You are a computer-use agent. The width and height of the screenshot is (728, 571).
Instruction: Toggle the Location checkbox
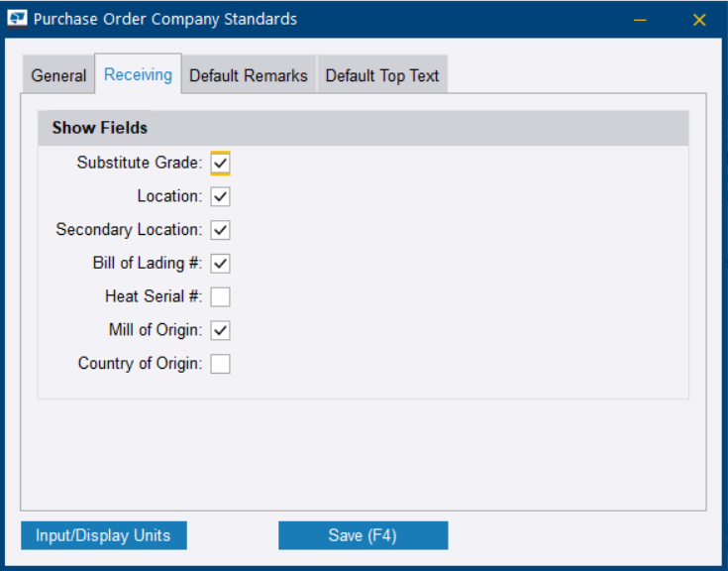tap(220, 196)
